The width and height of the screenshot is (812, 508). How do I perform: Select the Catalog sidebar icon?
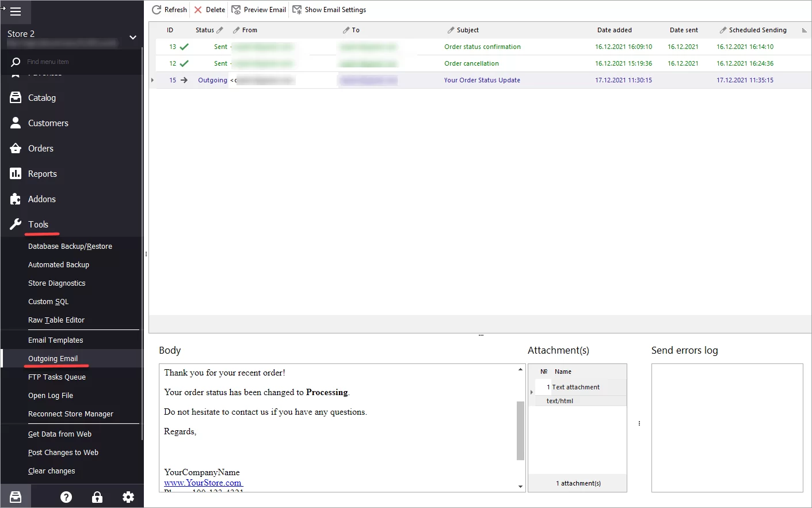point(16,97)
